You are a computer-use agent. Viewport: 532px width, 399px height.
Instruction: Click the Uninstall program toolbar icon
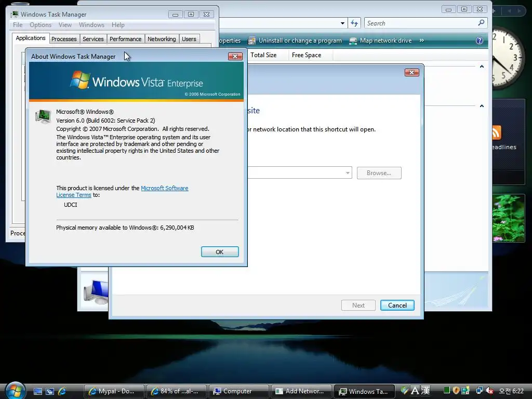click(x=252, y=41)
